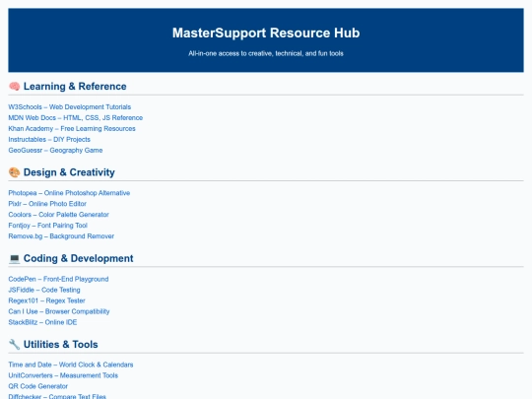Click the brain icon beside Learning & Reference
The image size is (532, 399).
(x=14, y=86)
